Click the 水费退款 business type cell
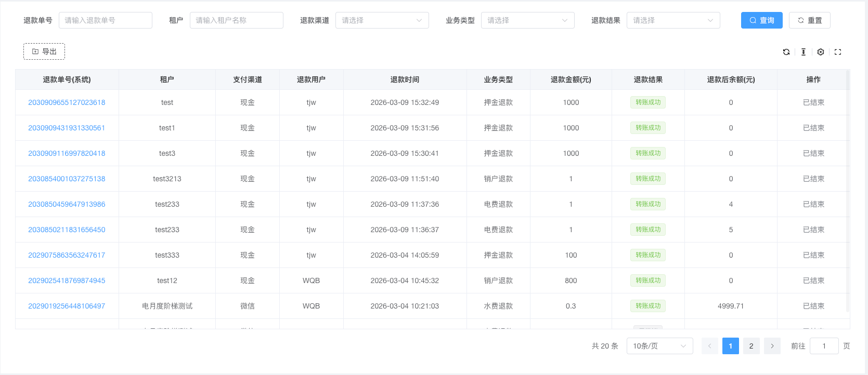This screenshot has height=375, width=868. coord(498,306)
